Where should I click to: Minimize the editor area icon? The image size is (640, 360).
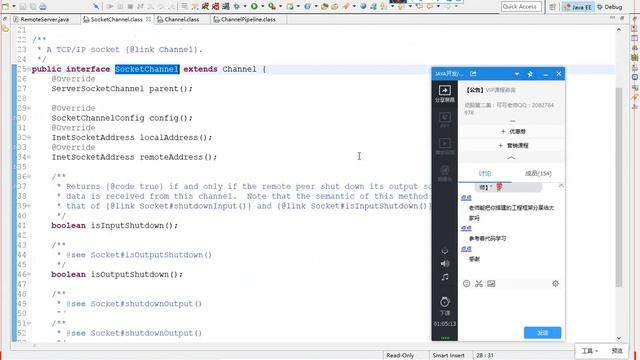point(612,18)
